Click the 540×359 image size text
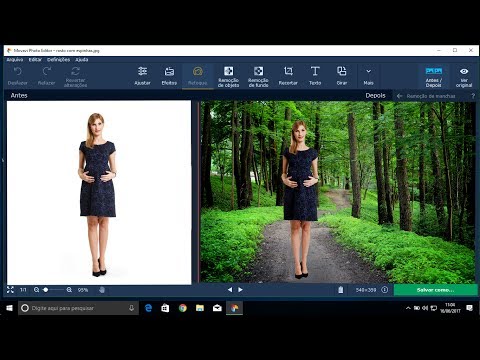 pyautogui.click(x=366, y=290)
